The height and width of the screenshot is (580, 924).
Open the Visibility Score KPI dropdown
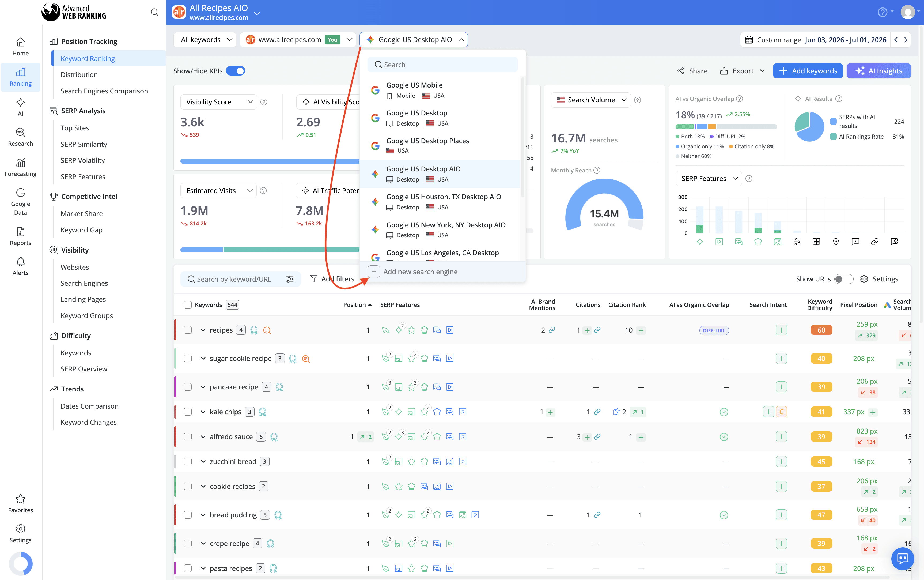(x=218, y=102)
